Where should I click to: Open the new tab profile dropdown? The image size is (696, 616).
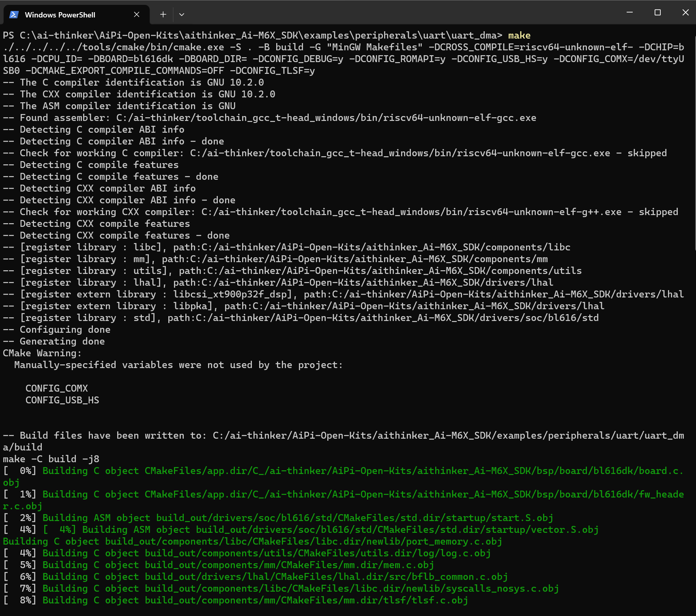[x=182, y=15]
